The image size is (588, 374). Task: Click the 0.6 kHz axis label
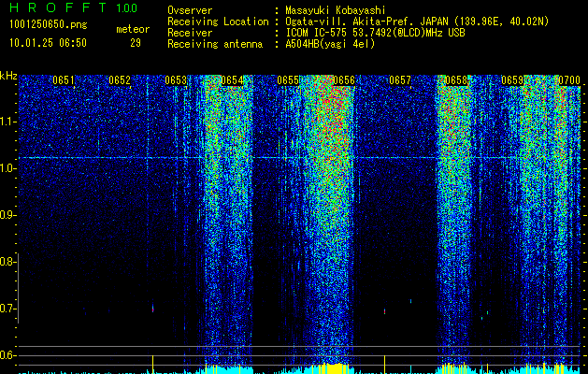click(x=7, y=355)
